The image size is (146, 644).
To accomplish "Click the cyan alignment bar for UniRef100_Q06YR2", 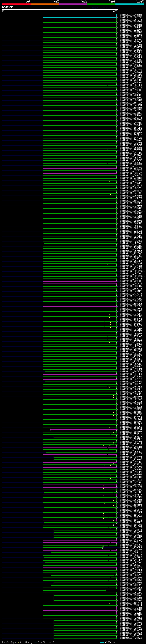I will point(80,15).
